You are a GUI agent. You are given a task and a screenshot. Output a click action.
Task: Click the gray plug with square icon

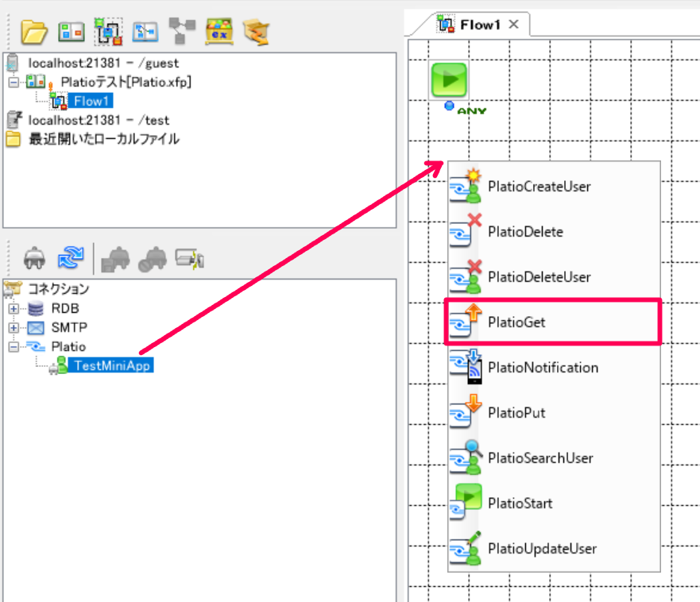(116, 259)
